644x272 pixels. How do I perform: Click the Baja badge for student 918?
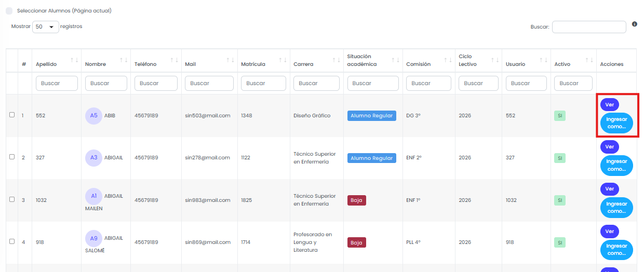coord(357,242)
